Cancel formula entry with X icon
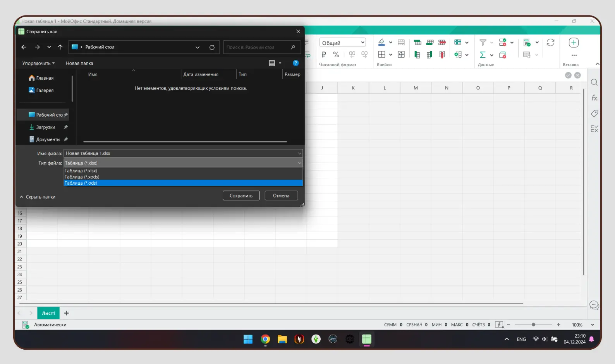The image size is (615, 364). click(577, 75)
